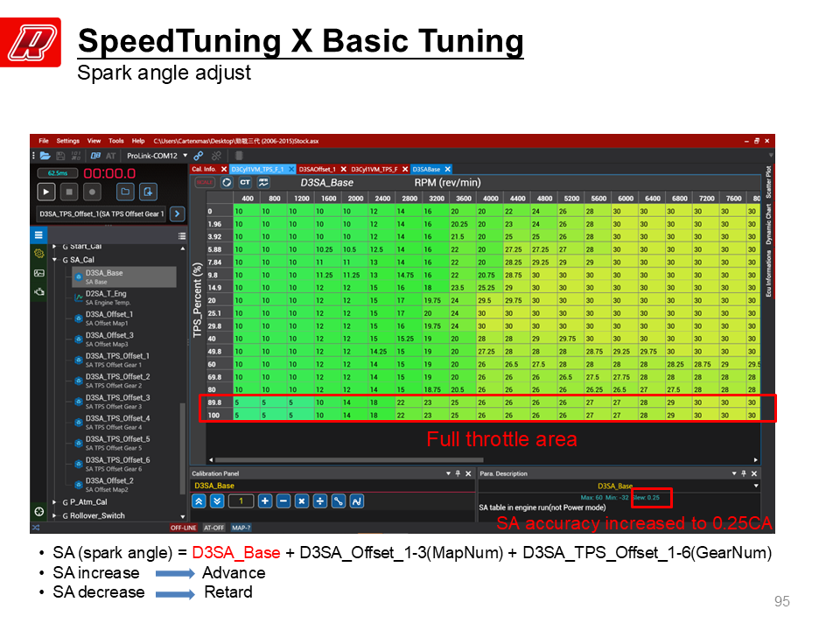Viewport: 840px width, 630px height.
Task: Select D2SA_T_Eng in the tree
Action: pyautogui.click(x=106, y=297)
